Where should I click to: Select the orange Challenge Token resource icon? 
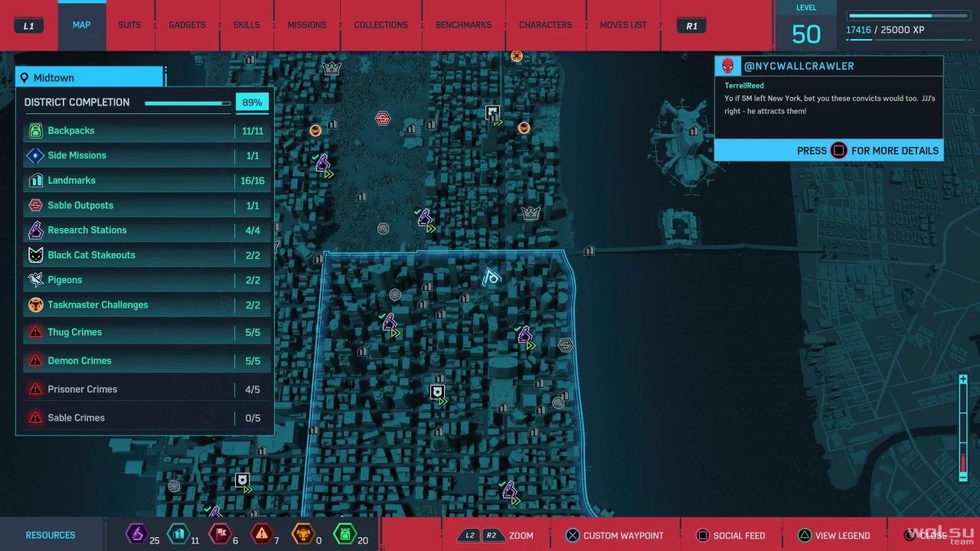(302, 533)
